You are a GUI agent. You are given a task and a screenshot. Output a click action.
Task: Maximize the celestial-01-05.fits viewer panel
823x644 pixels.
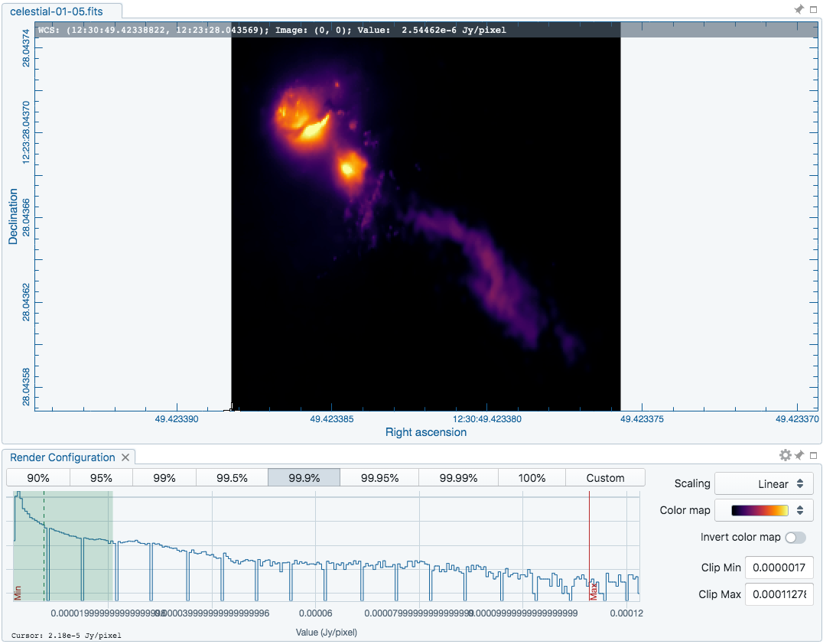pyautogui.click(x=813, y=9)
